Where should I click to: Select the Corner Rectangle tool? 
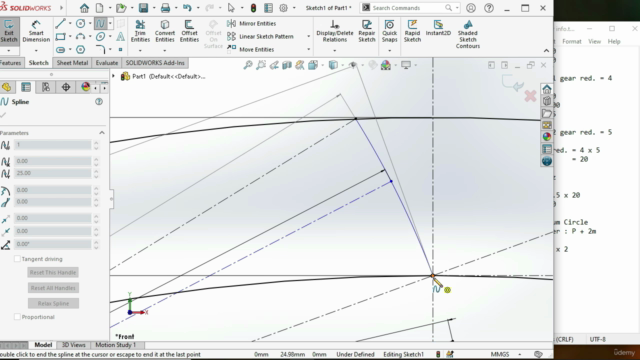[x=60, y=37]
